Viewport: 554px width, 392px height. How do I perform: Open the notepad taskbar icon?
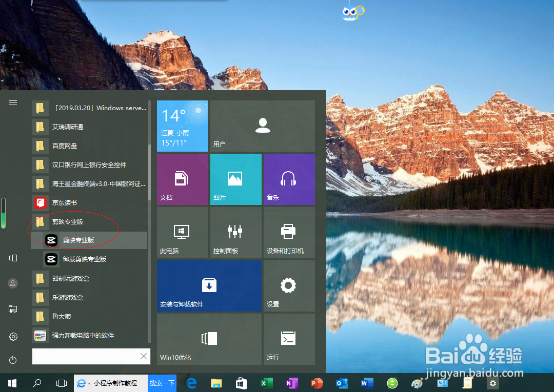click(467, 383)
